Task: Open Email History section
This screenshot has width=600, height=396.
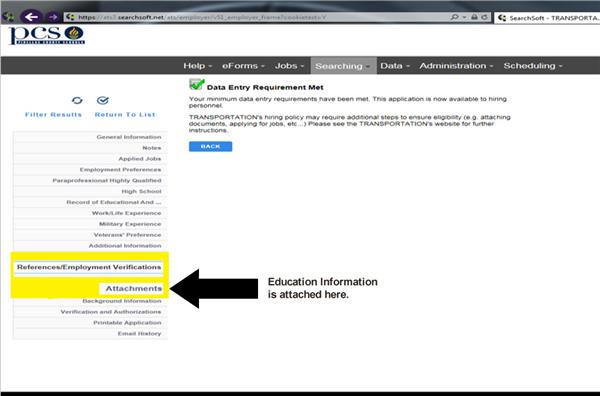Action: (90, 334)
